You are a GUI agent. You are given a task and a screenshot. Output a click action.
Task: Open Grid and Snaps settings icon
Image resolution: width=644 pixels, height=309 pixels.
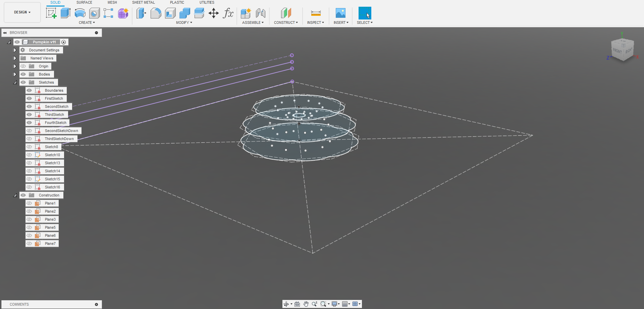pos(345,304)
